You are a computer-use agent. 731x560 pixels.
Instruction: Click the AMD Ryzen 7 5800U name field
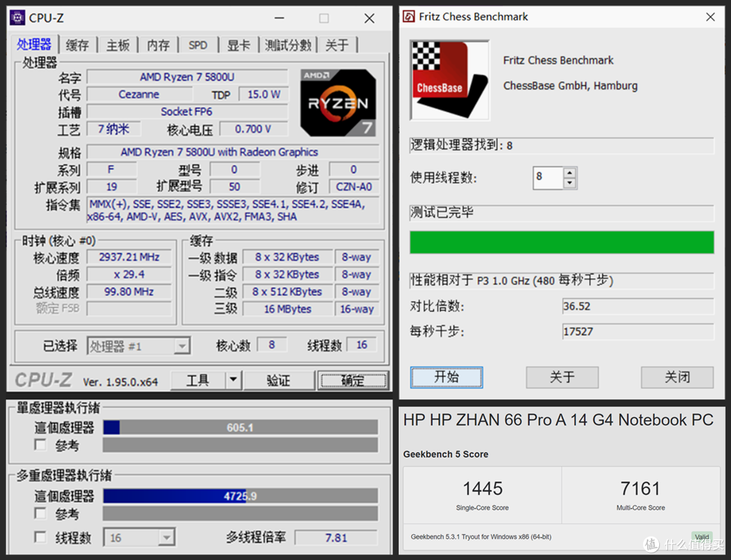pyautogui.click(x=187, y=77)
